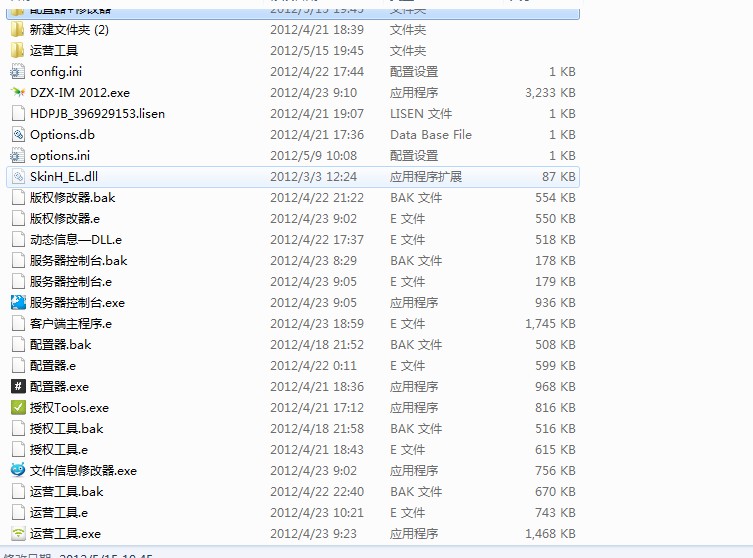Click the Options.db file icon
The width and height of the screenshot is (753, 558).
18,135
